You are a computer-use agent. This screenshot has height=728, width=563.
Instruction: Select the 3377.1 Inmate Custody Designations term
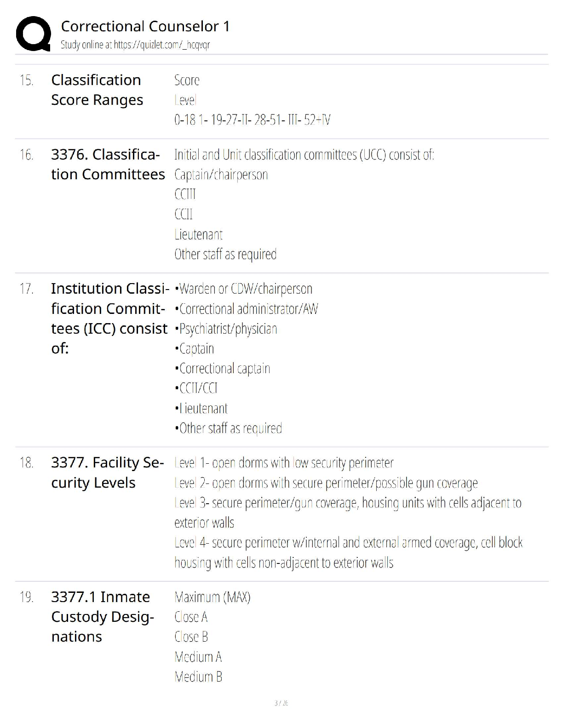(x=102, y=616)
